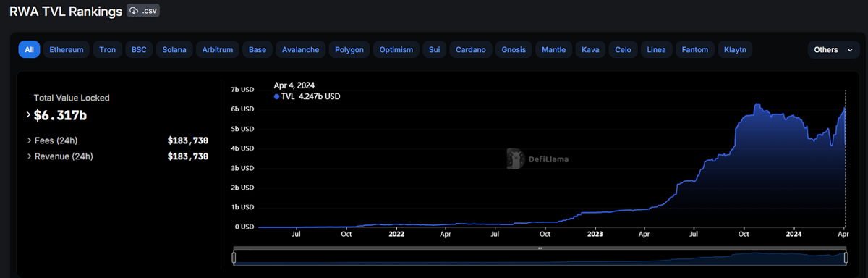Click the 2023 x-axis label

pos(595,235)
